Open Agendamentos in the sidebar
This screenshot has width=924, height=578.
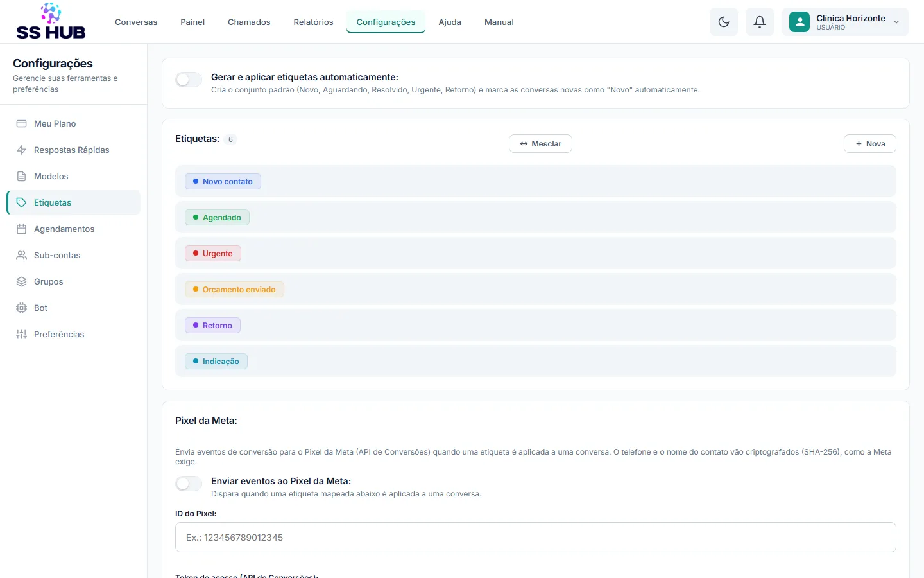(73, 229)
